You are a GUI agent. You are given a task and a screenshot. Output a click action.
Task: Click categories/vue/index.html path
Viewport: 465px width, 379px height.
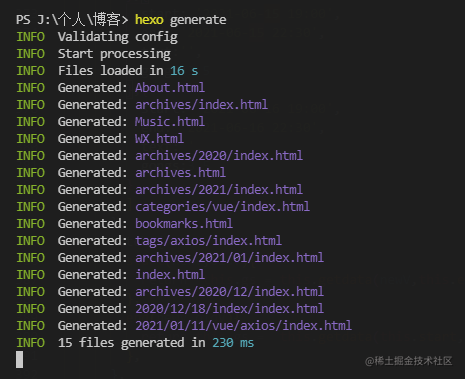coord(222,207)
